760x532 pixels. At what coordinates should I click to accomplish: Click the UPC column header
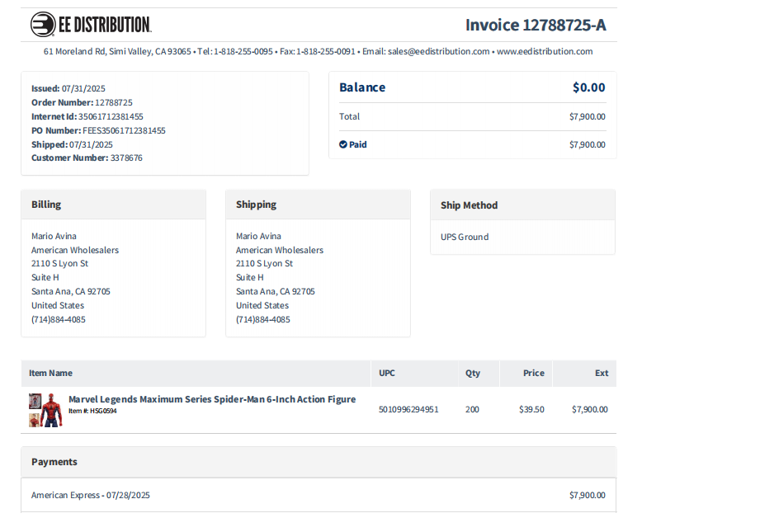[x=387, y=373]
